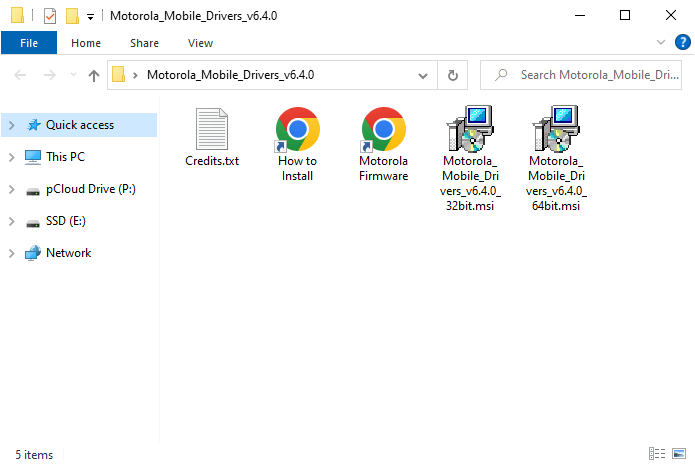
Task: Expand the ribbon with the chevron
Action: click(x=660, y=43)
